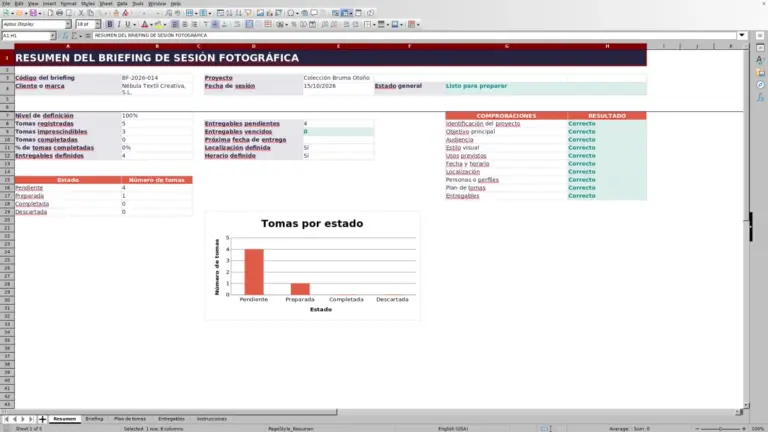768x432 pixels.
Task: Open the font size dropdown
Action: coord(97,24)
